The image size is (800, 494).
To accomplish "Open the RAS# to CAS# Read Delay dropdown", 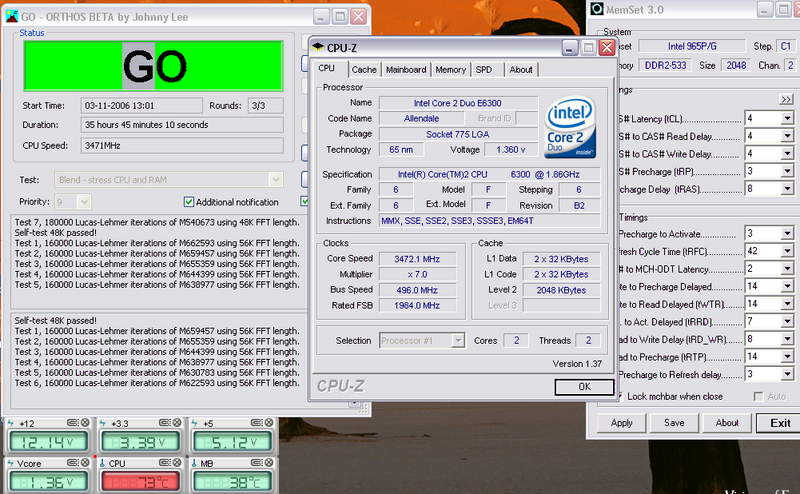I will (787, 136).
